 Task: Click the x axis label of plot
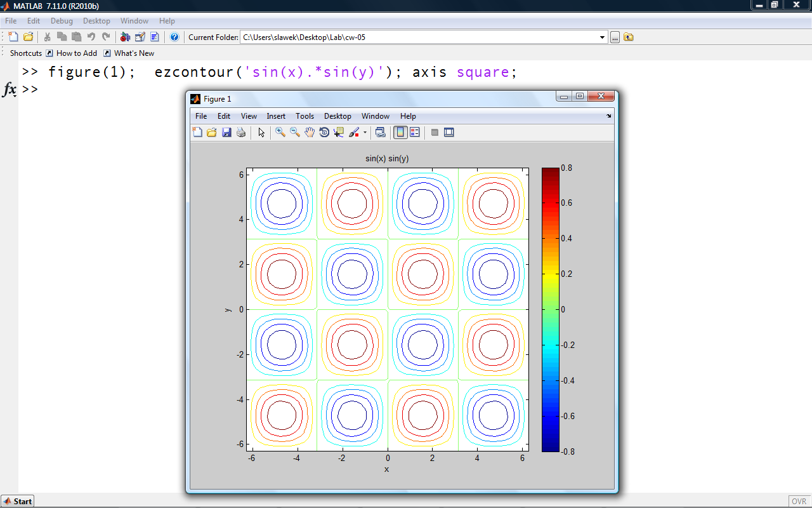click(x=386, y=469)
